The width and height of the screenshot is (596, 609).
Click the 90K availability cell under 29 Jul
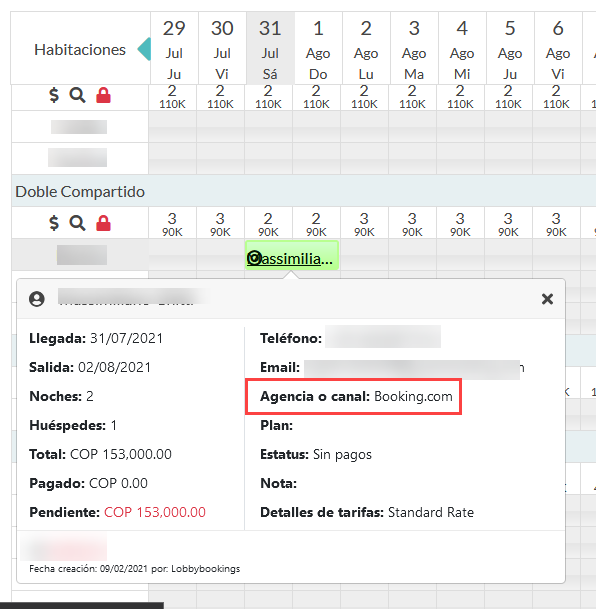point(172,225)
